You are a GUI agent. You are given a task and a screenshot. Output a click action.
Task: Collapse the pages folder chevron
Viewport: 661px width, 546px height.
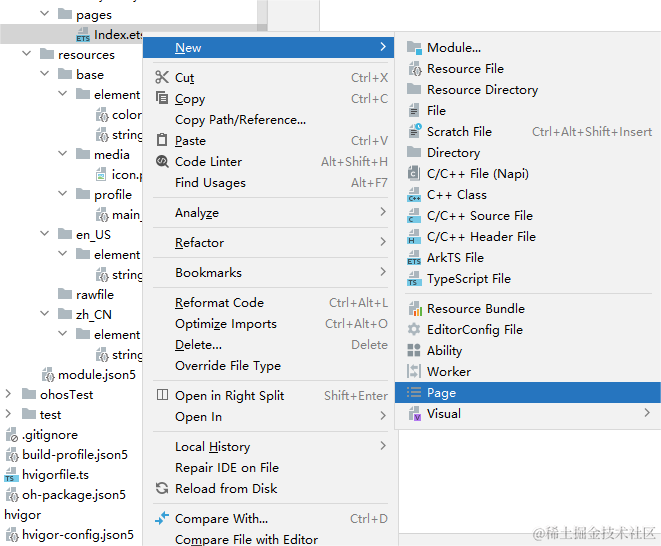click(x=44, y=13)
